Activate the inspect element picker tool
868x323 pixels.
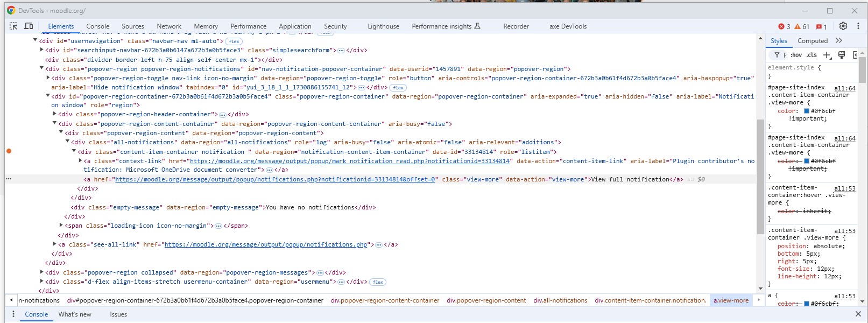click(13, 26)
